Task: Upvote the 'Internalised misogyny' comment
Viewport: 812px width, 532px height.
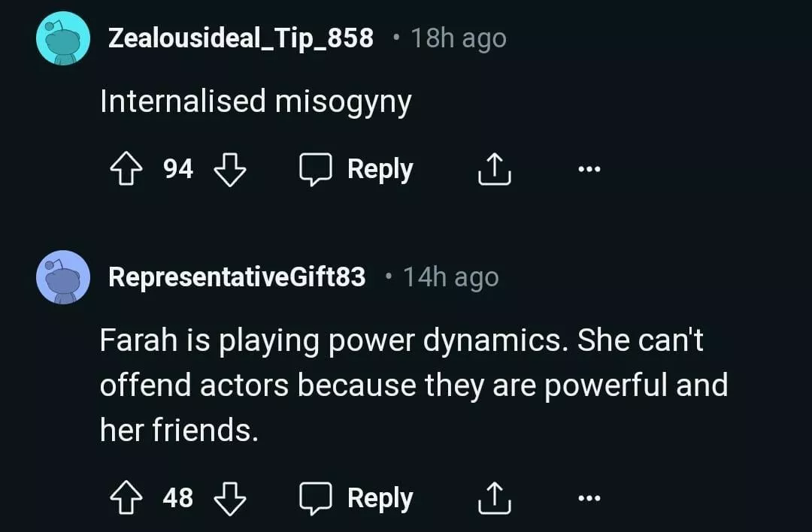Action: (125, 169)
